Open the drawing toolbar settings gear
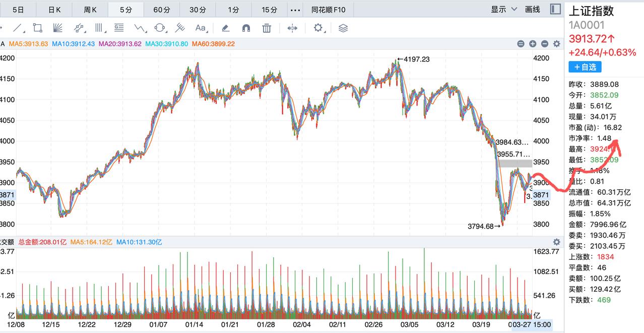 pyautogui.click(x=319, y=28)
